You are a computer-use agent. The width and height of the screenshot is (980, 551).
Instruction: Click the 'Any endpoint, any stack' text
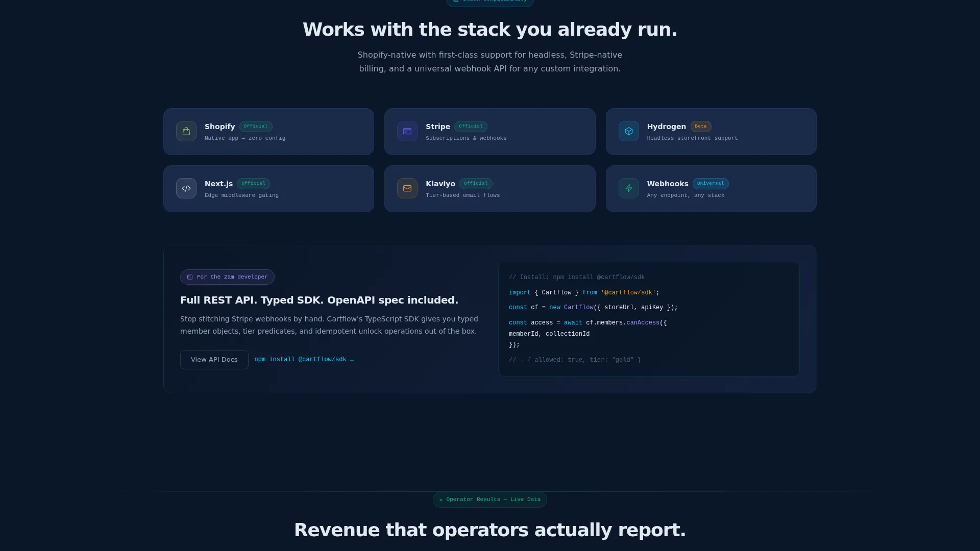[685, 195]
